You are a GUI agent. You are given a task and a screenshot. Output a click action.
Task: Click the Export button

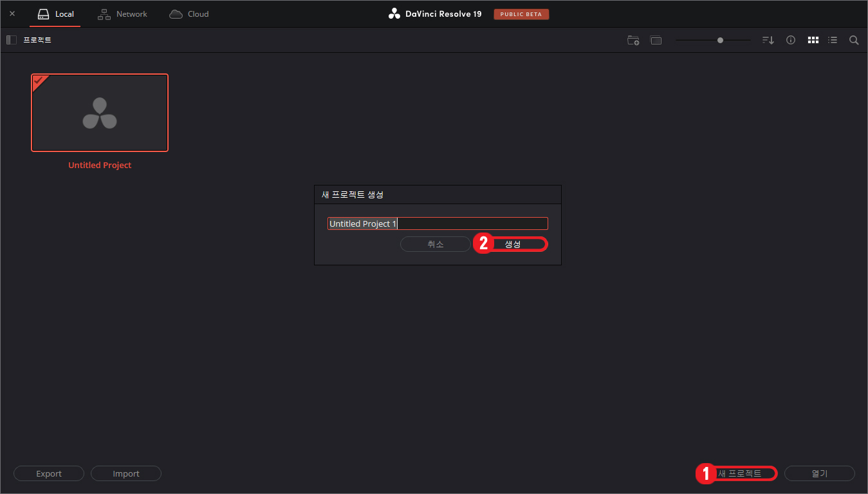[x=49, y=473]
